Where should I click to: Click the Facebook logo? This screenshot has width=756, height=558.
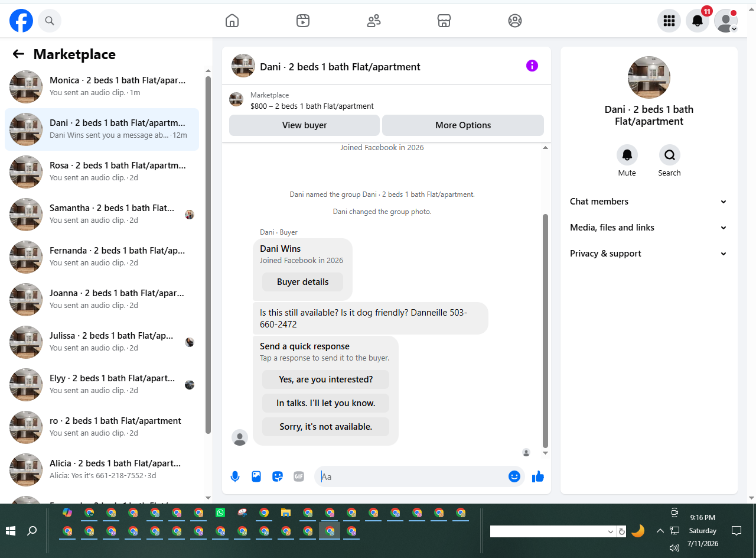[21, 21]
